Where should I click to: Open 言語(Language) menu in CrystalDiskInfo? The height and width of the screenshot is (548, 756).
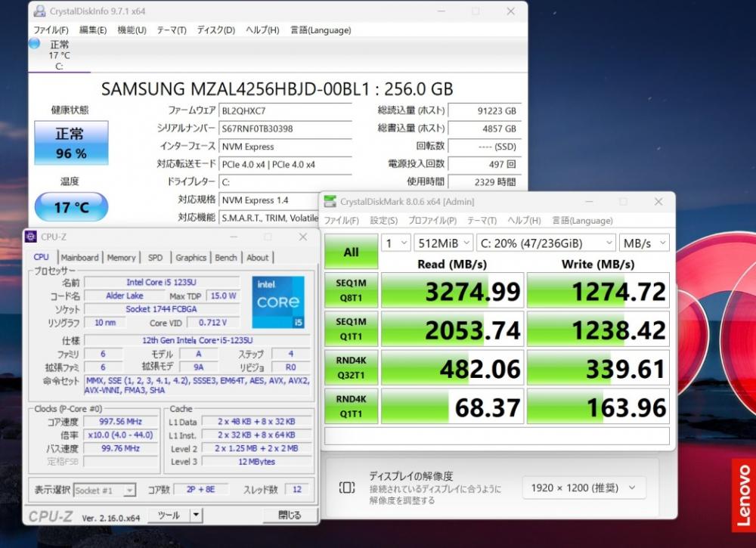tap(321, 30)
